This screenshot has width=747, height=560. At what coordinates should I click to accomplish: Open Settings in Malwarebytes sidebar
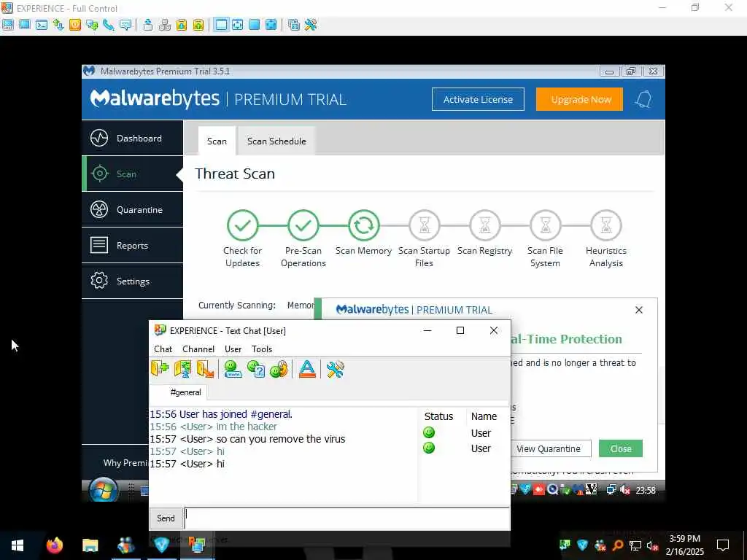click(133, 281)
